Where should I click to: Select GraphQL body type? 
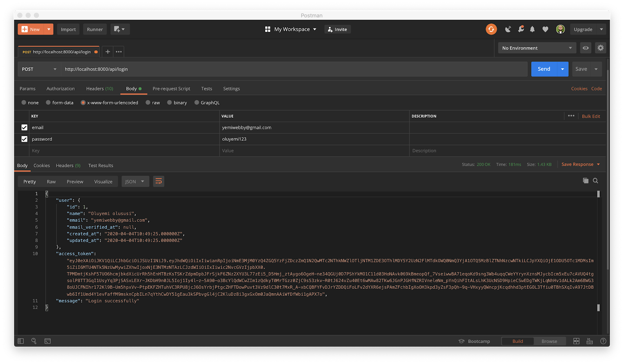pos(197,102)
